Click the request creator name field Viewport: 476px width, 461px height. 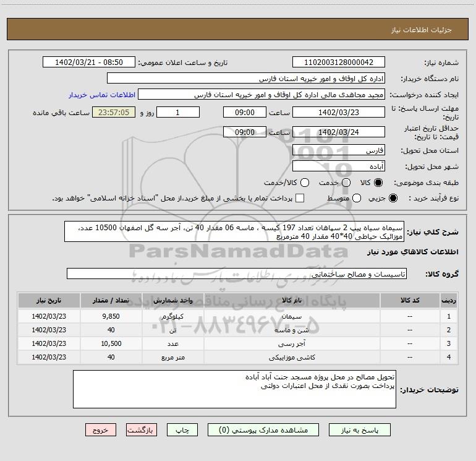261,95
